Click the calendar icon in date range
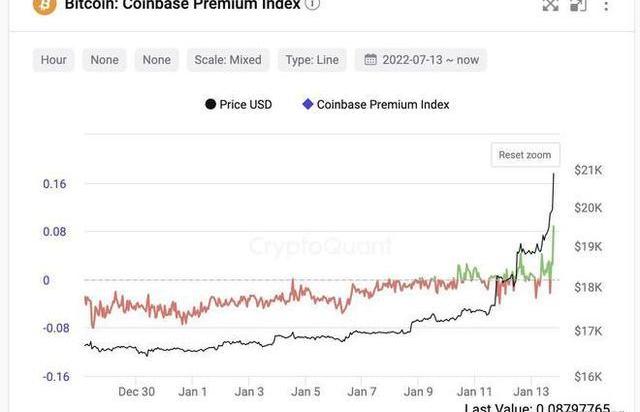Screen dimensions: 640x412 pyautogui.click(x=371, y=60)
